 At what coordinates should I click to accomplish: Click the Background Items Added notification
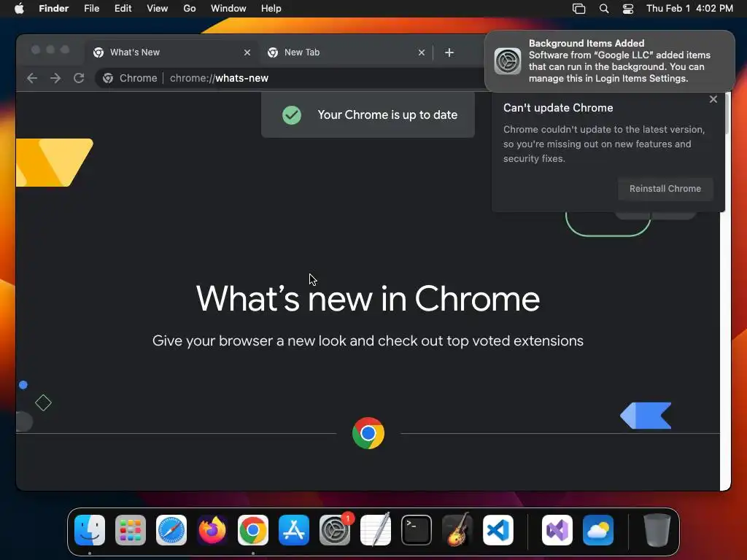610,61
